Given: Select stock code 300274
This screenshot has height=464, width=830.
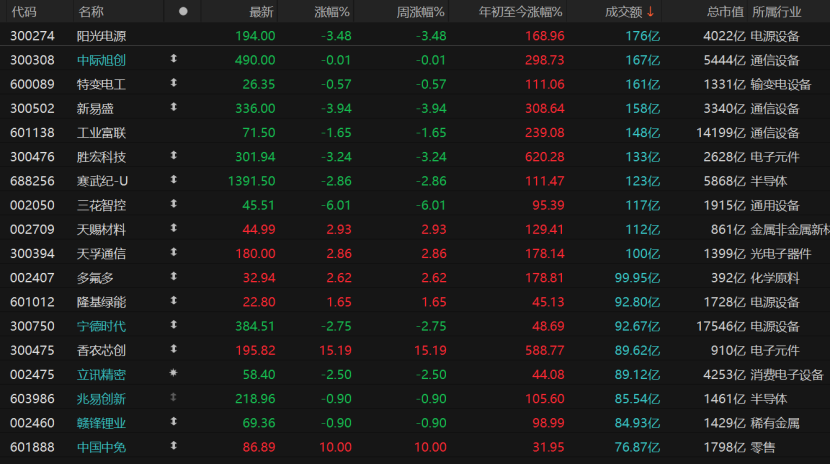Looking at the screenshot, I should (32, 36).
